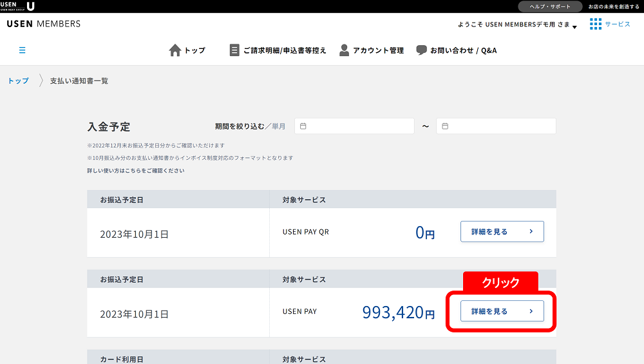Click the USEN logo in top bar
Screen dimensions: 644x364
(17, 6)
